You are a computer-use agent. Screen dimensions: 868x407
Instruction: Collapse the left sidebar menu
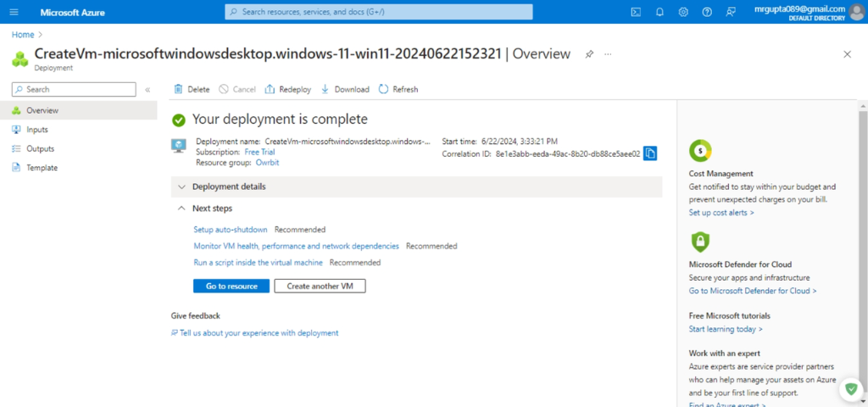pyautogui.click(x=147, y=89)
